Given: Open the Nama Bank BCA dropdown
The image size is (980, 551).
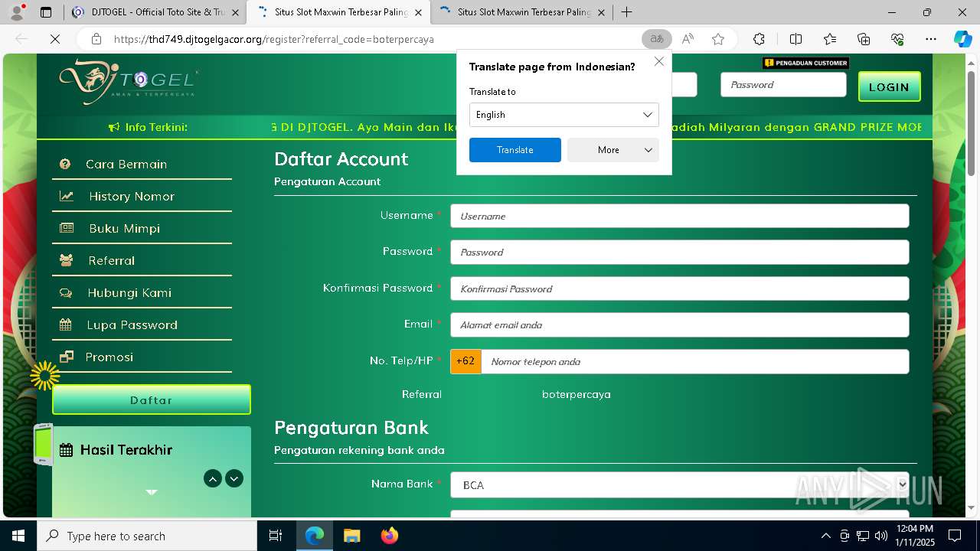Looking at the screenshot, I should tap(680, 484).
